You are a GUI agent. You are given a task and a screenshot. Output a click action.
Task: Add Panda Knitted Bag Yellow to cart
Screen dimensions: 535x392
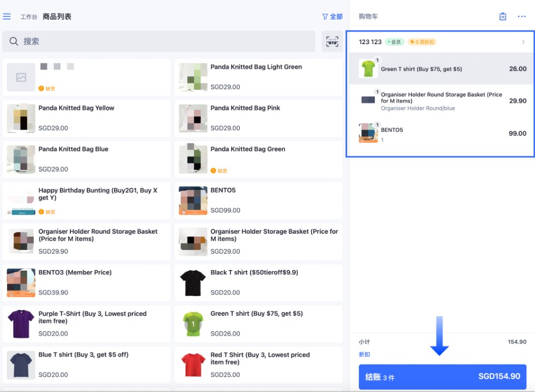(86, 118)
